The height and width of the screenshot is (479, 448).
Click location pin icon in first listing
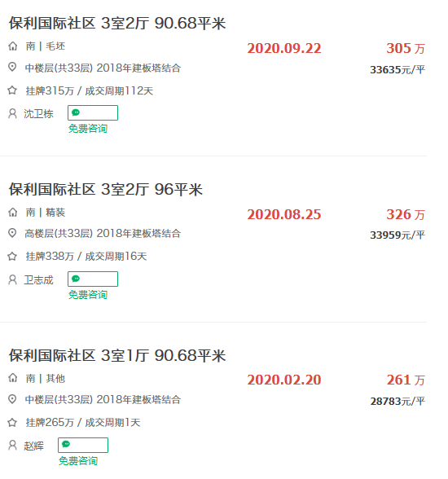click(x=12, y=67)
